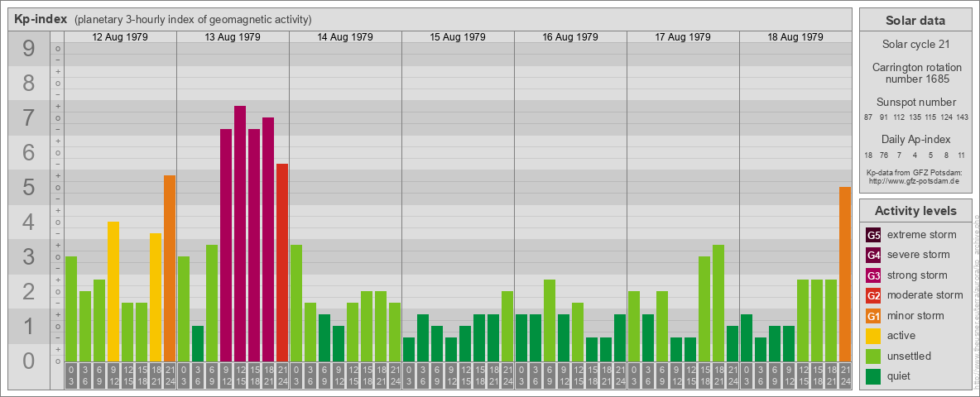Image resolution: width=980 pixels, height=397 pixels.
Task: Click the Kp-index chart title
Action: coord(41,19)
